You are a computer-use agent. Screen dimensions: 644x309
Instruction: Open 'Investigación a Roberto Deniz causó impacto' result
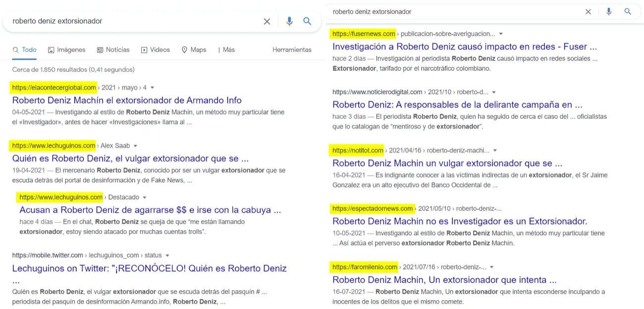click(464, 47)
